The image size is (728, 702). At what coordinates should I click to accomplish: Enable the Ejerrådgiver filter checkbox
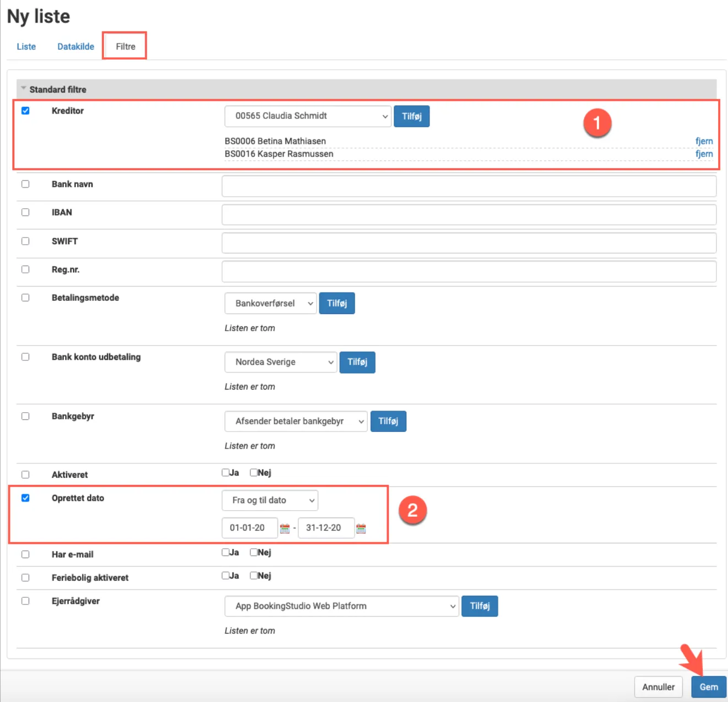coord(25,601)
